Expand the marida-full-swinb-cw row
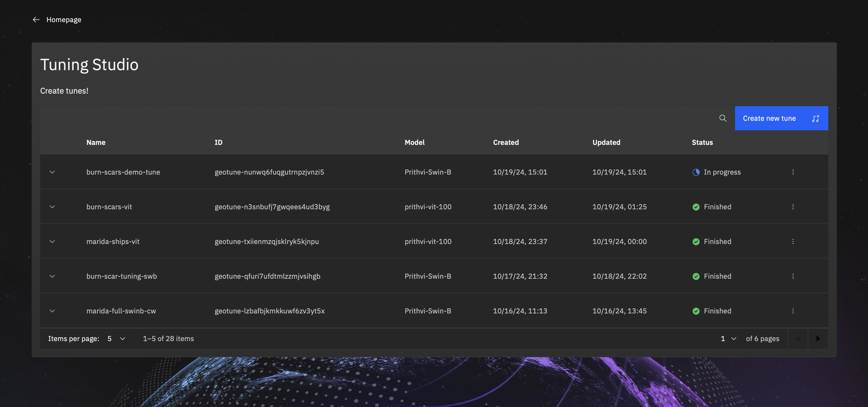 (x=52, y=311)
